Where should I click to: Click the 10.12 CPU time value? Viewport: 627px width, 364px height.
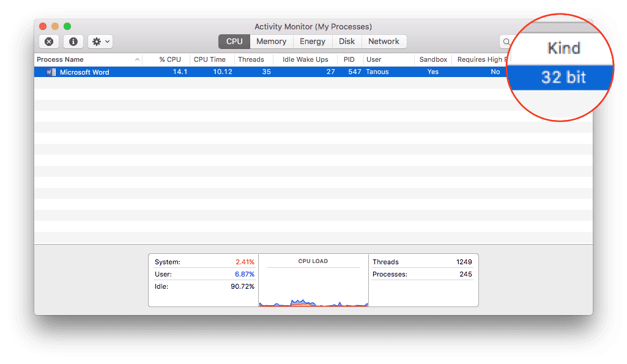(x=222, y=72)
